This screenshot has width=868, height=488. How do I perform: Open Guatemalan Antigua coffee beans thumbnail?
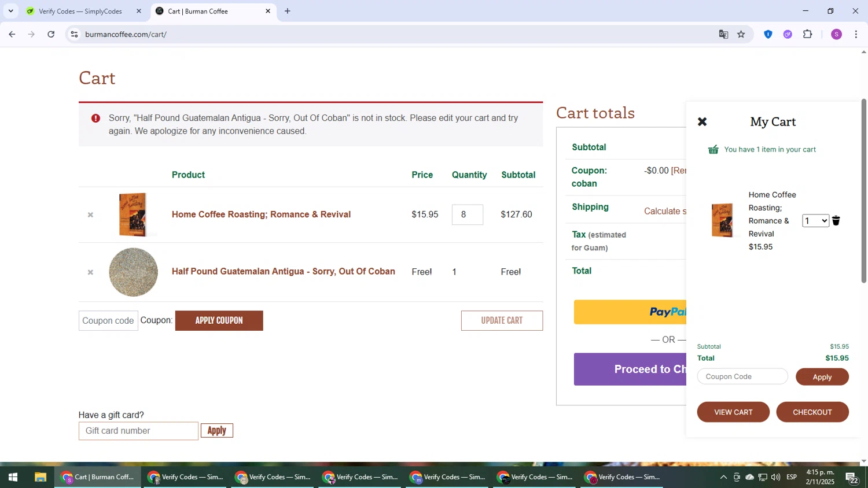point(133,272)
